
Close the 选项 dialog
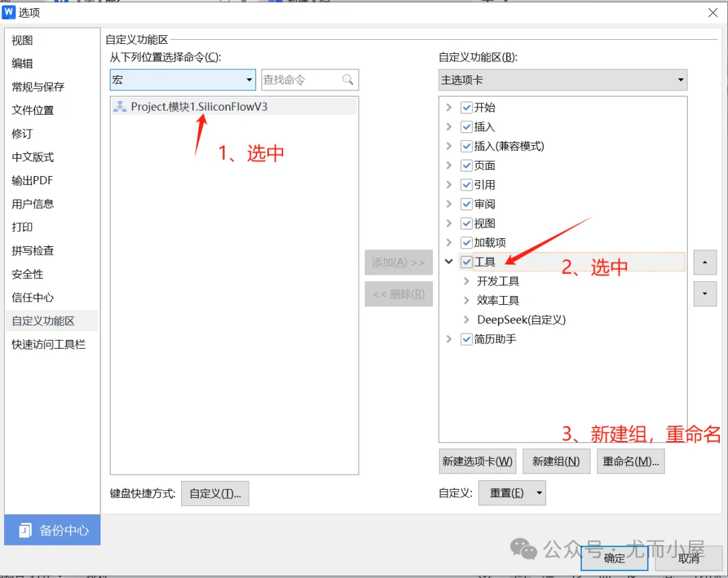[x=713, y=13]
